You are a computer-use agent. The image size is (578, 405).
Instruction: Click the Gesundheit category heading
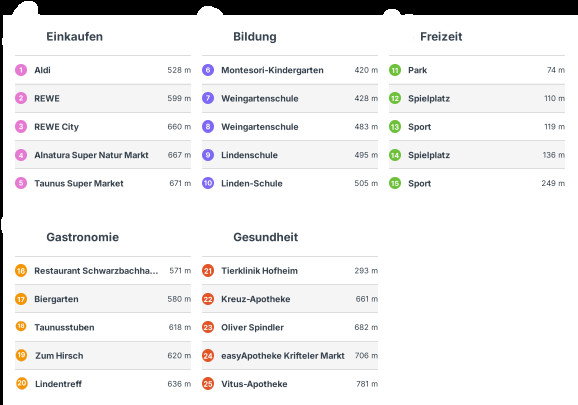point(265,237)
